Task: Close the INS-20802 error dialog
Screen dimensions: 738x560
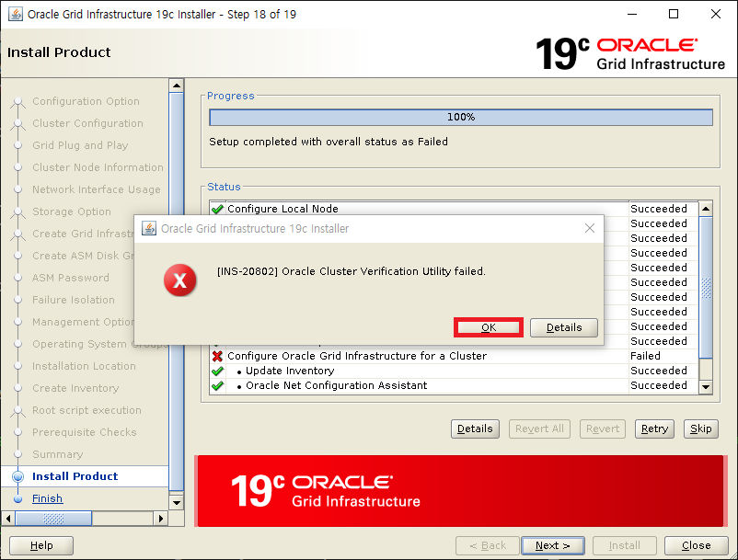Action: (x=589, y=229)
